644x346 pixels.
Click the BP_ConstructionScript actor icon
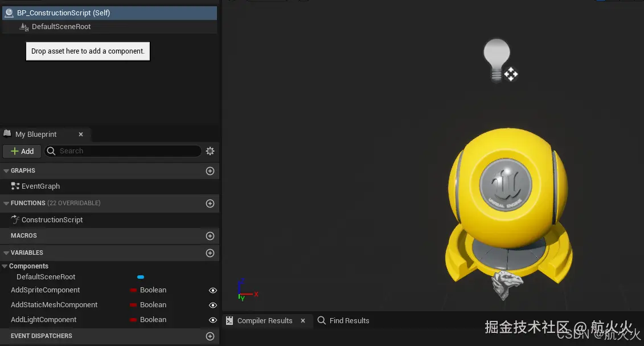pos(9,13)
